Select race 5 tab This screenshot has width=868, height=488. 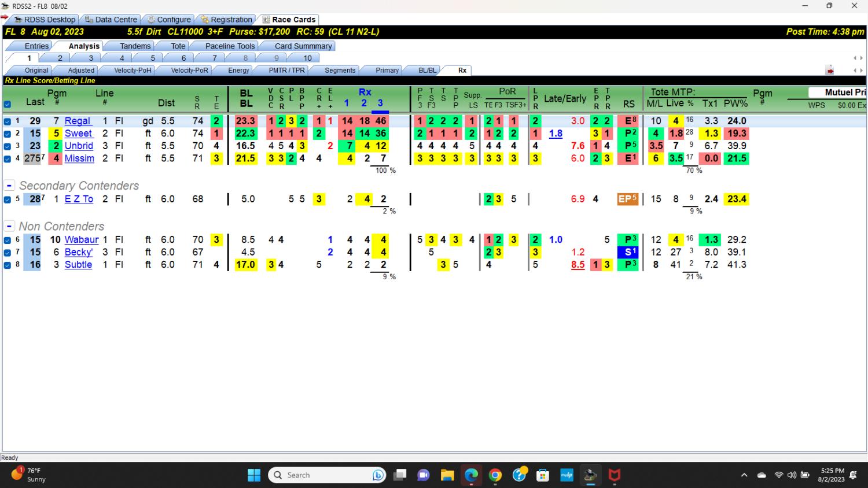[x=153, y=58]
